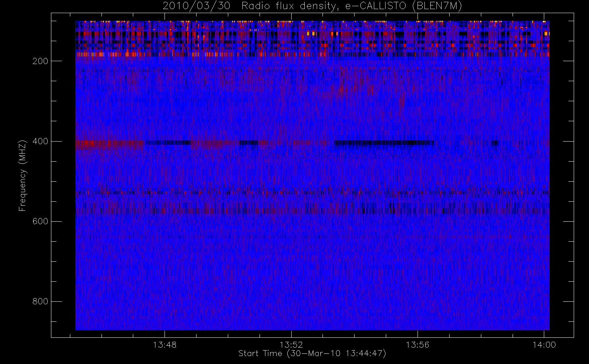
Task: Click the 'Start Time (30-Mar-10 13:44:47)' label
Action: point(312,353)
